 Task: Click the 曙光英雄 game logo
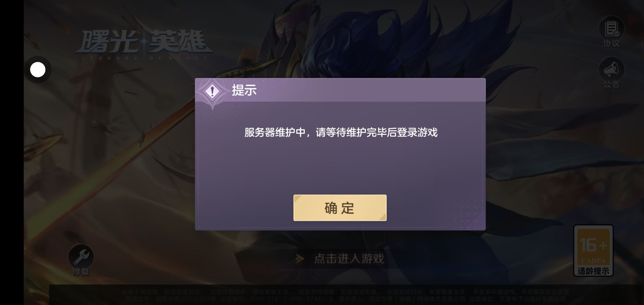point(144,42)
